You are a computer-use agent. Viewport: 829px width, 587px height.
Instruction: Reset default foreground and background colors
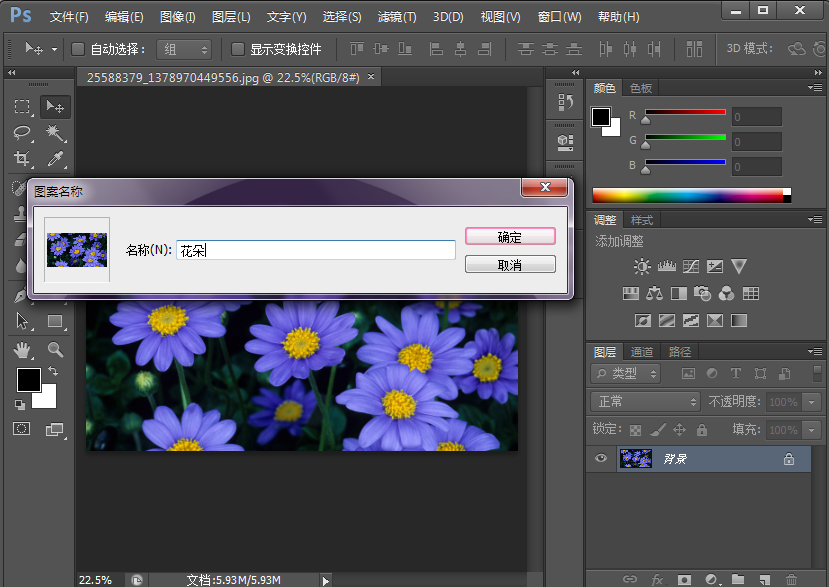(x=20, y=405)
